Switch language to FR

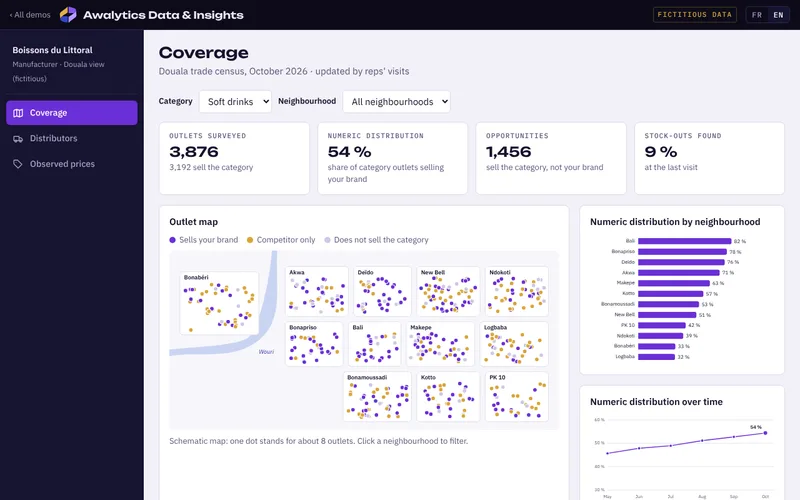coord(757,15)
